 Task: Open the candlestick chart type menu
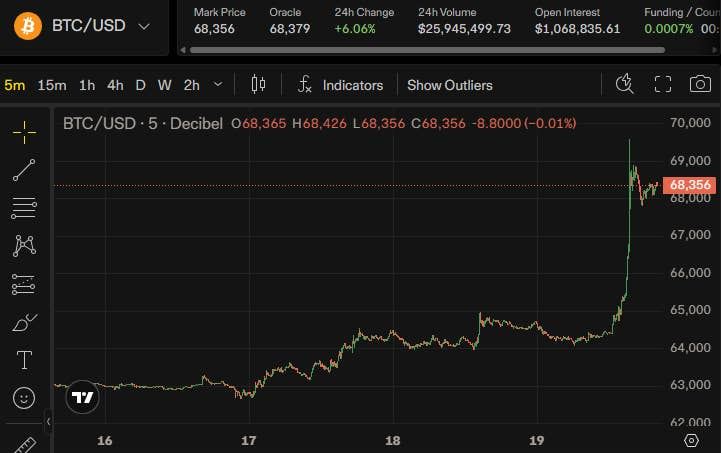[x=258, y=84]
